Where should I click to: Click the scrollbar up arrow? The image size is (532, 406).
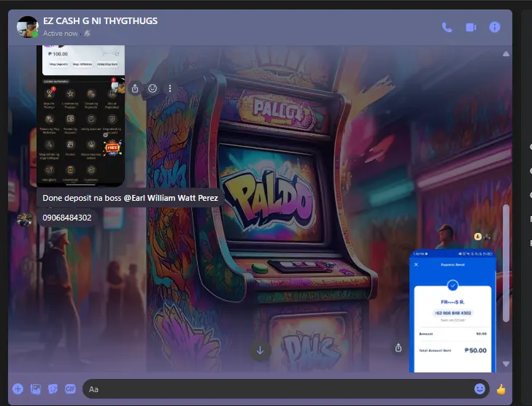tap(506, 54)
